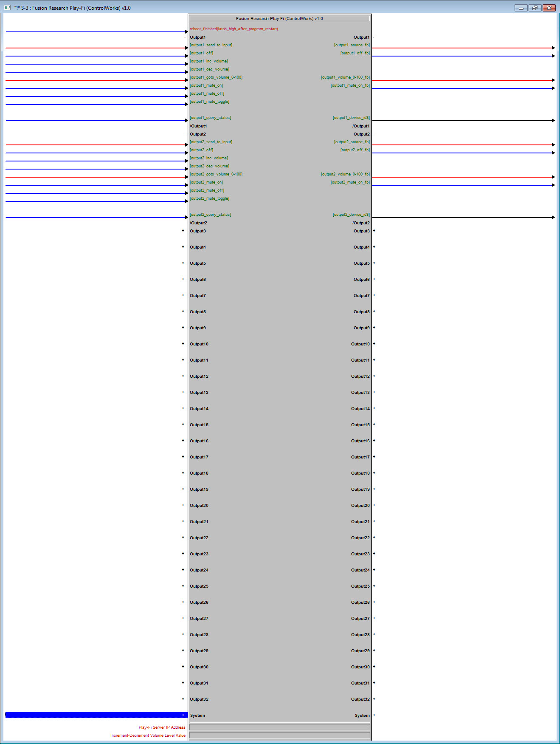Screen dimensions: 560x744
Task: Select the [output2_off_fb] output label
Action: click(x=355, y=150)
